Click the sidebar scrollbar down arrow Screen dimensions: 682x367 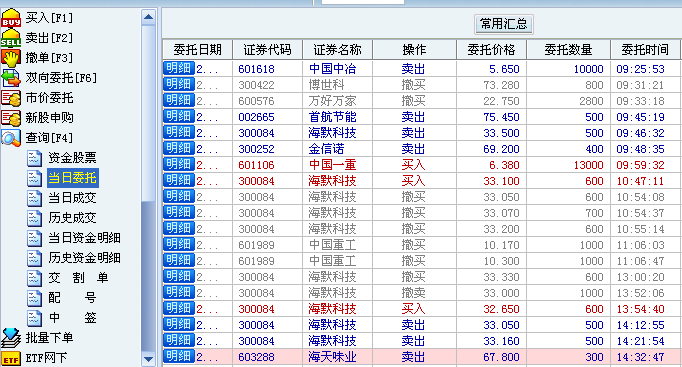148,359
